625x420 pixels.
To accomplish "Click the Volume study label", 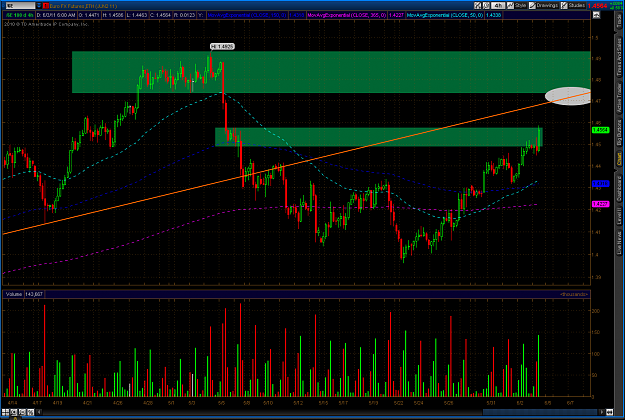I will point(14,294).
